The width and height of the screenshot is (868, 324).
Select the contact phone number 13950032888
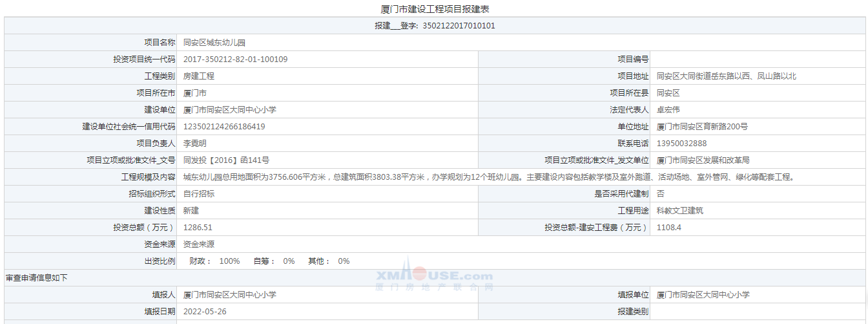[x=681, y=144]
